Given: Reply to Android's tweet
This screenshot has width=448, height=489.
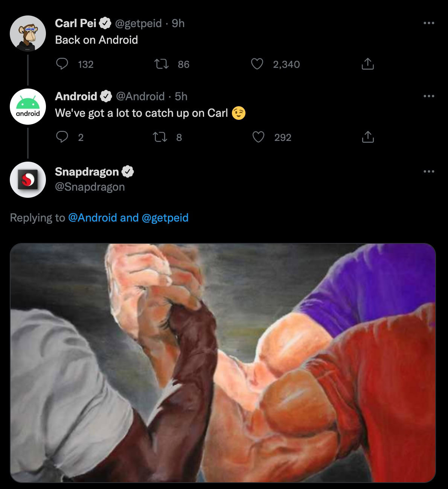Looking at the screenshot, I should pos(62,137).
